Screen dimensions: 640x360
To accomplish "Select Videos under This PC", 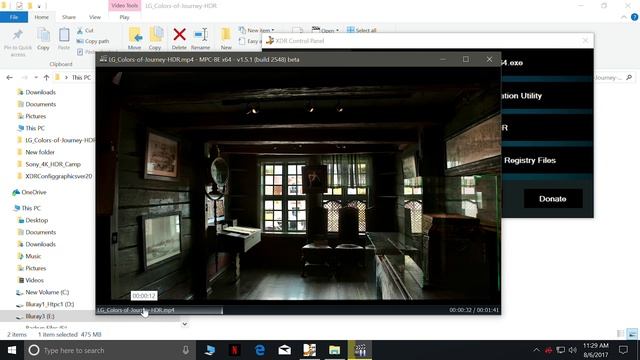I will [x=34, y=280].
